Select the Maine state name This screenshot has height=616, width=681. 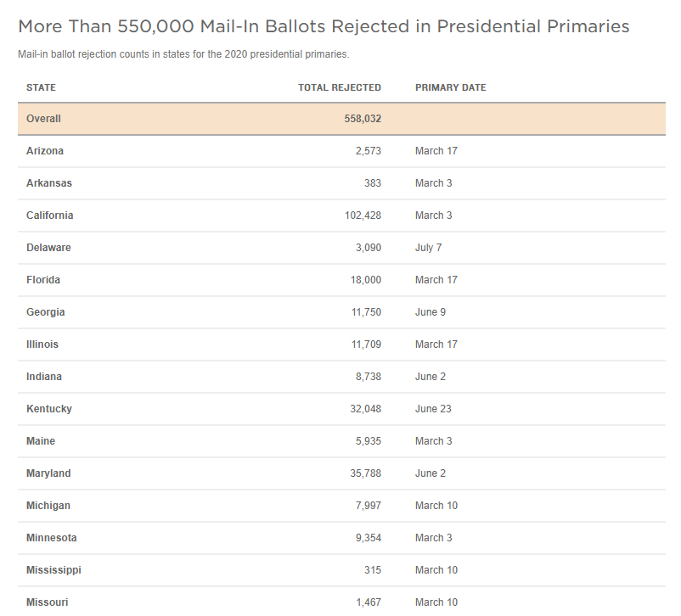pos(42,441)
